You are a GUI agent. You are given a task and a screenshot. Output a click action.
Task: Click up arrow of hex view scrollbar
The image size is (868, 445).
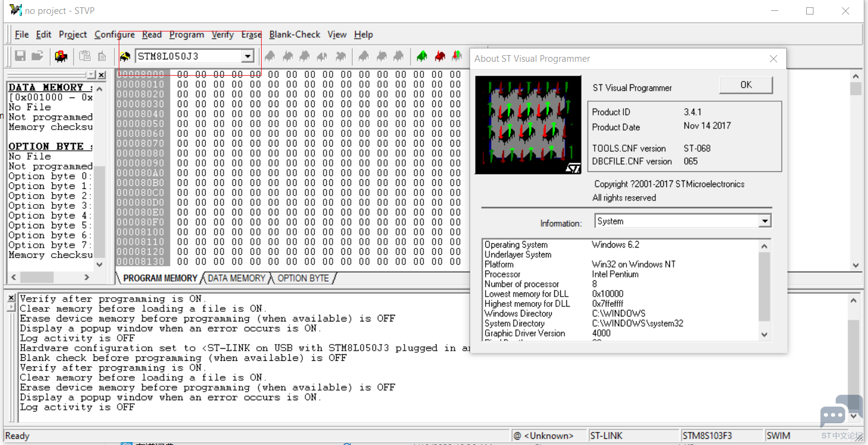855,77
